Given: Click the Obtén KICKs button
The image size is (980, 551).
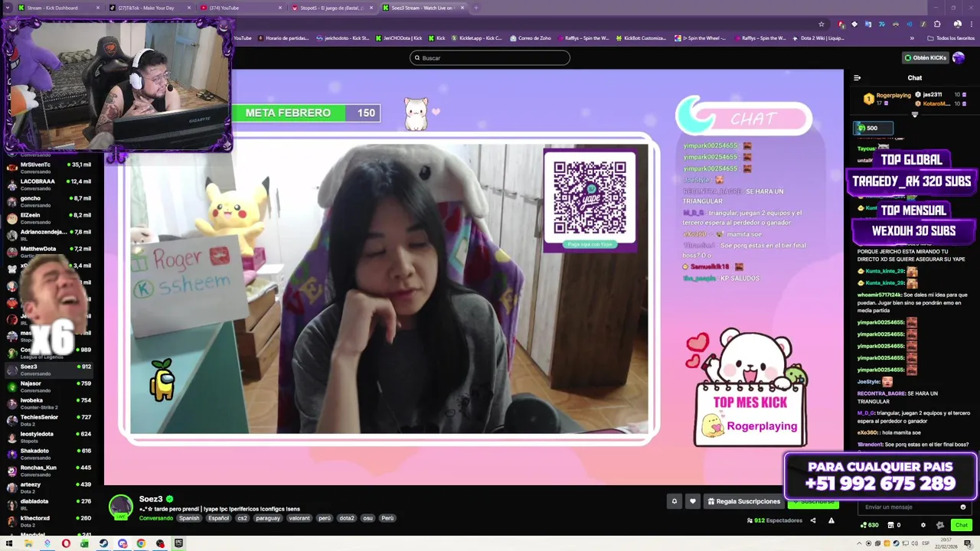Looking at the screenshot, I should click(925, 57).
